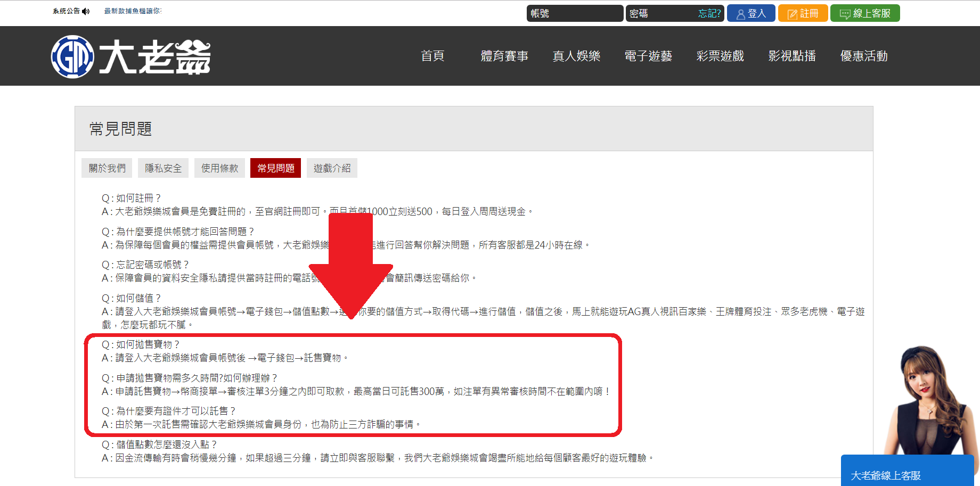Navigate to 彩票遊戲

720,56
